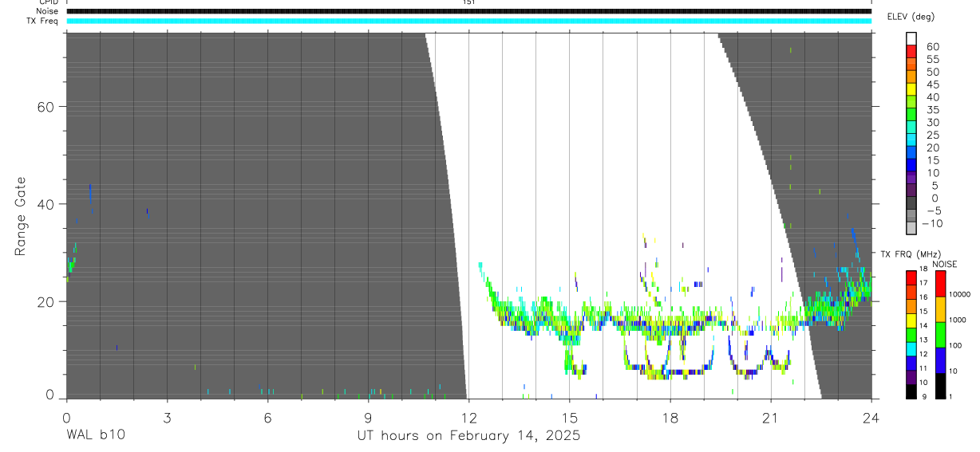The height and width of the screenshot is (452, 980).
Task: Click the 'TX Freq' row label
Action: (43, 21)
